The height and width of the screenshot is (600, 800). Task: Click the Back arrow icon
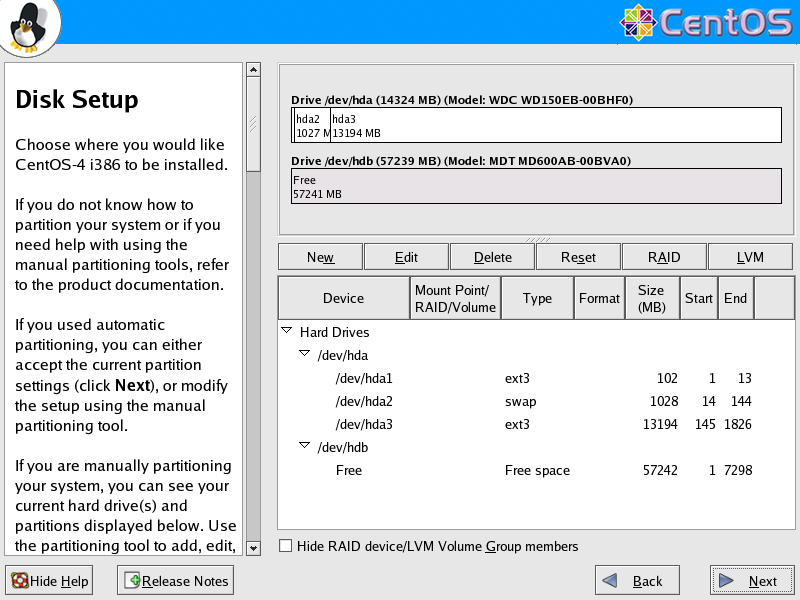click(614, 581)
